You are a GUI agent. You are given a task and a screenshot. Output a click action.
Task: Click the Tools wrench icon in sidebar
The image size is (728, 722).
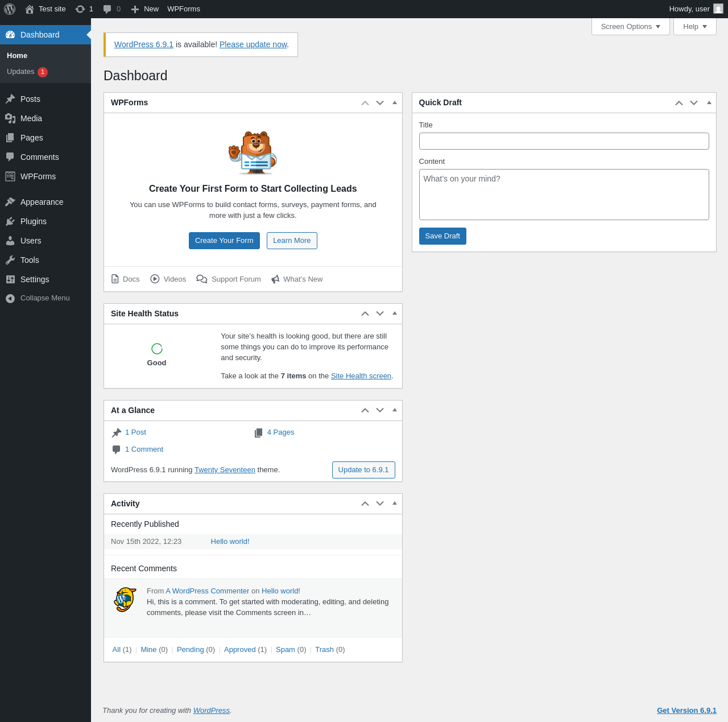click(10, 260)
